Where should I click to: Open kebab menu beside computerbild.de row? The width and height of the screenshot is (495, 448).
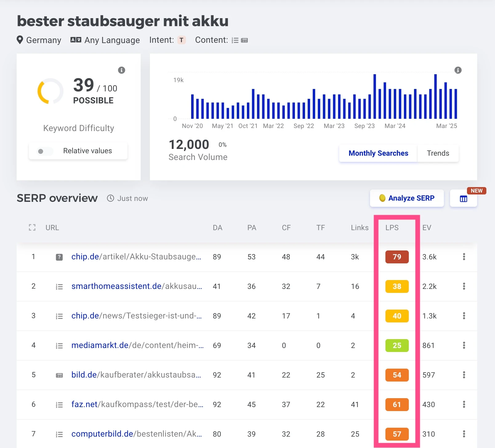[464, 434]
